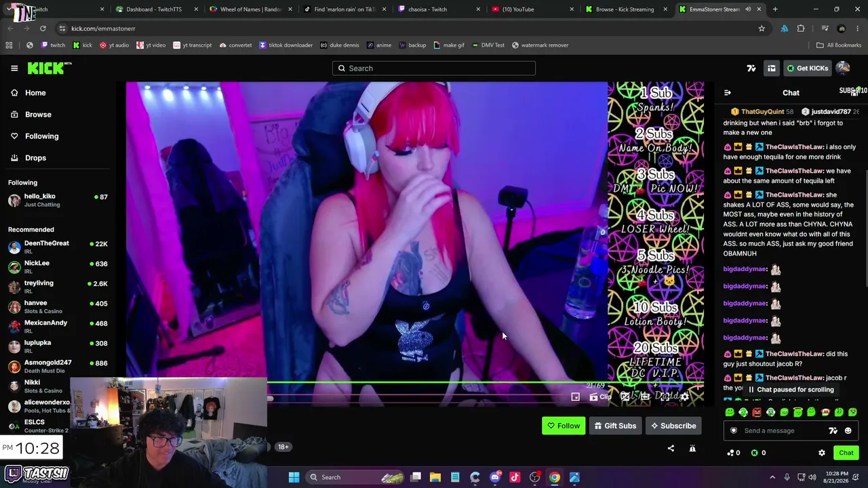Create a Clip of the stream

pyautogui.click(x=601, y=396)
